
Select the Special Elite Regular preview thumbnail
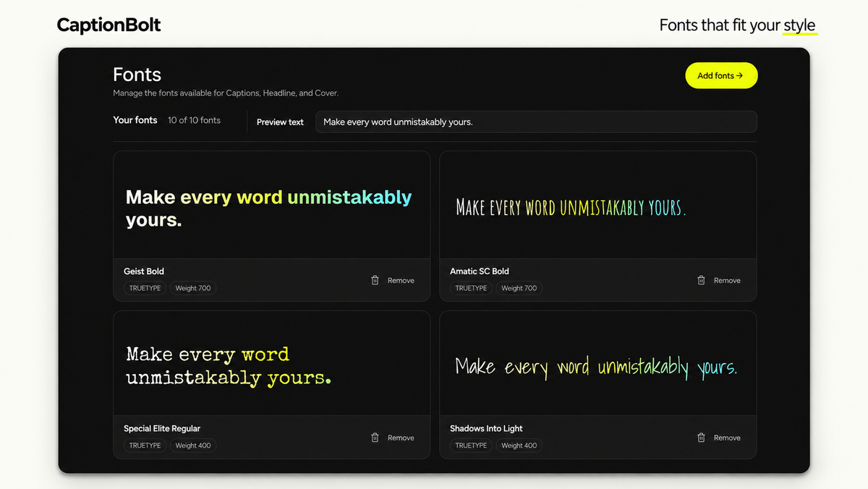click(271, 363)
